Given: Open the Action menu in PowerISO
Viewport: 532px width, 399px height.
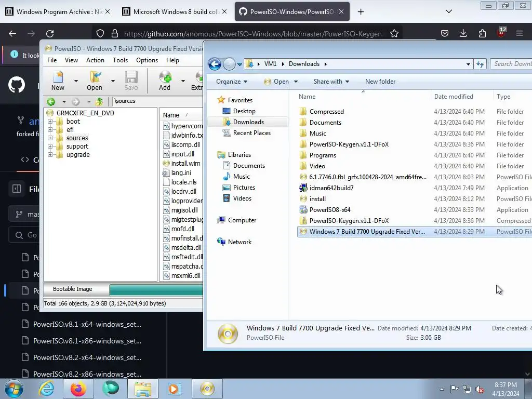Looking at the screenshot, I should coord(95,60).
